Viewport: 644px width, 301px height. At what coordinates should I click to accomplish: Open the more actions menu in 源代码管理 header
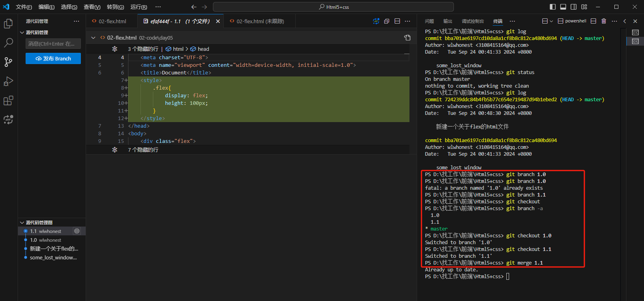76,21
